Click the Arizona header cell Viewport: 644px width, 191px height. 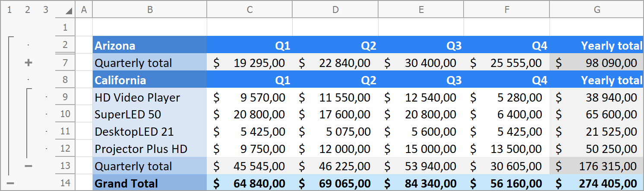(149, 45)
